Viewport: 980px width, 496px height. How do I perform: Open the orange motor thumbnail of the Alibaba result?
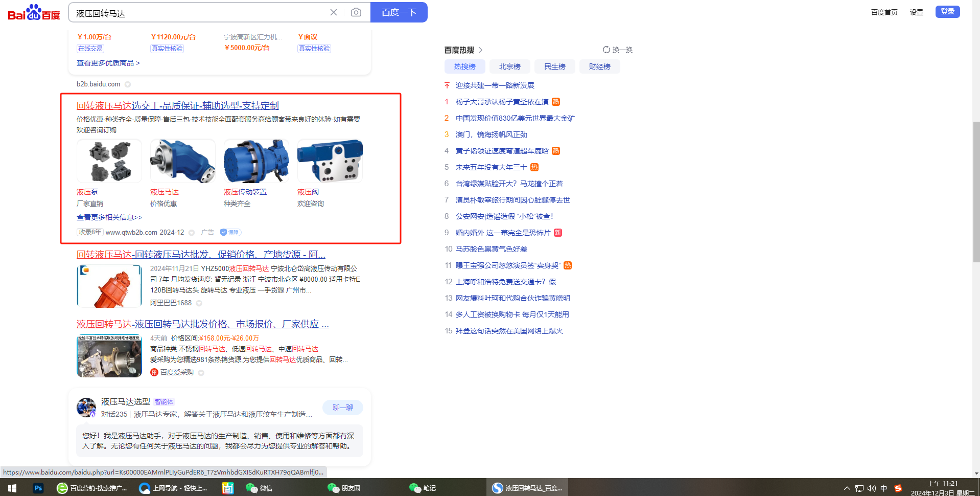coord(109,286)
